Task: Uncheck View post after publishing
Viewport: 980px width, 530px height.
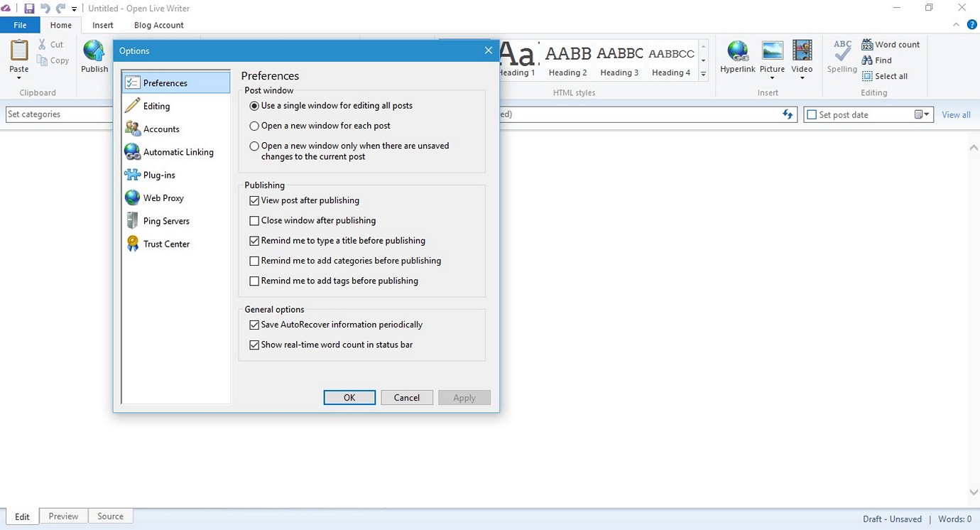Action: 254,201
